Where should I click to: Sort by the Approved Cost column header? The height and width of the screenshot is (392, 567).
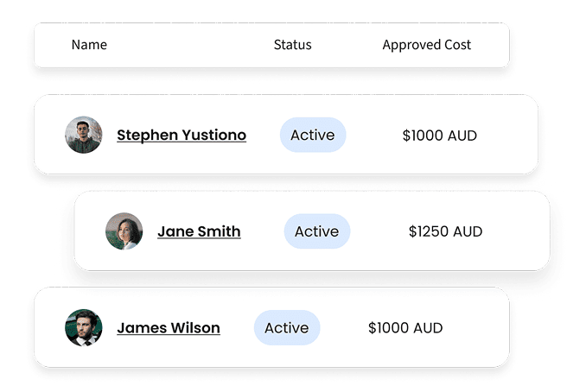427,45
